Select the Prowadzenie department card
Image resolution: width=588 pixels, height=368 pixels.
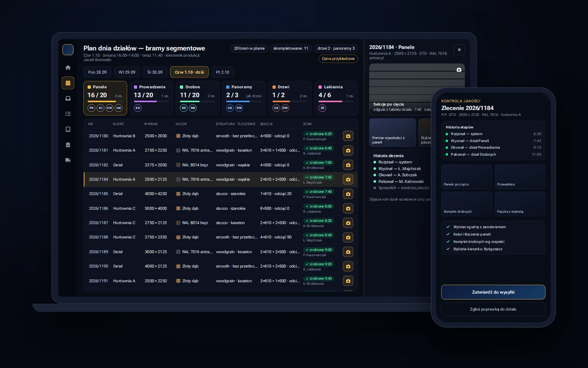coord(151,98)
